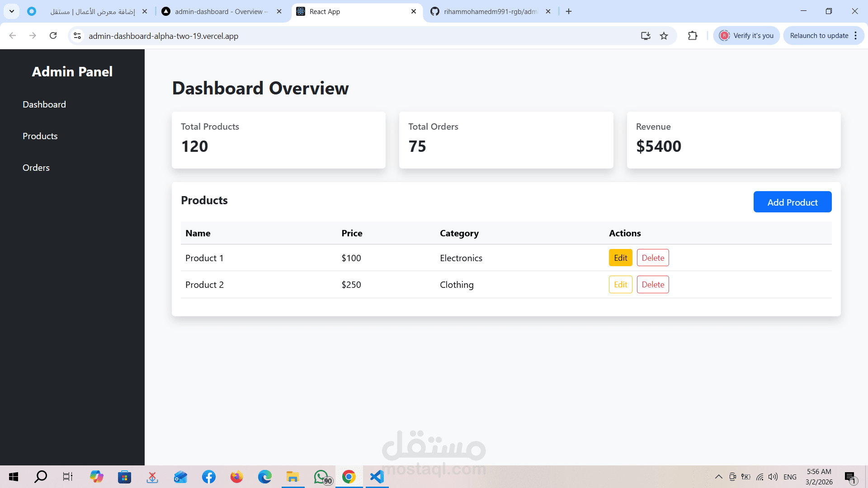
Task: Edit Product 1 row
Action: click(x=620, y=258)
